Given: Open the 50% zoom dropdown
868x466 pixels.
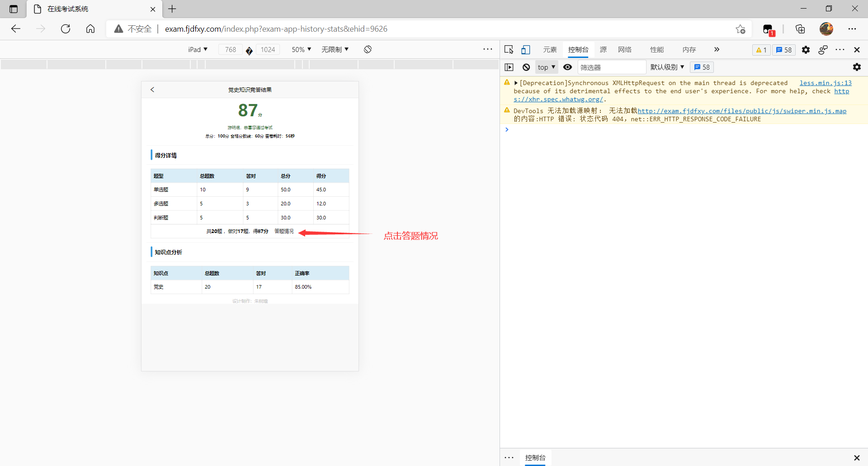Looking at the screenshot, I should point(301,49).
